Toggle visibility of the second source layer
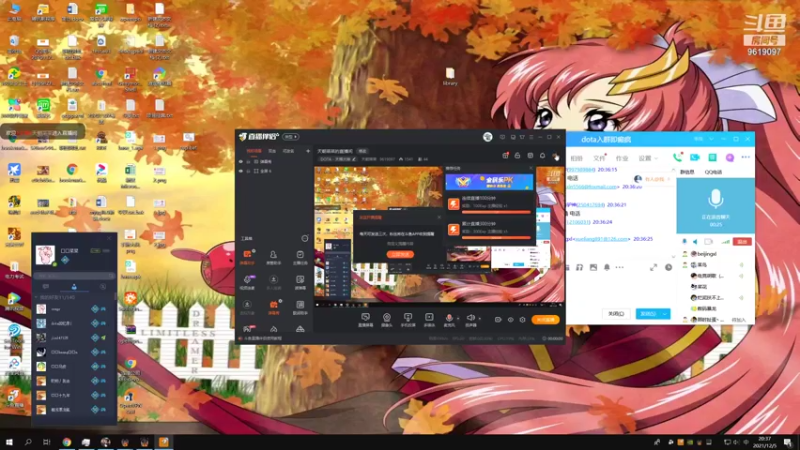The height and width of the screenshot is (450, 800). [241, 171]
